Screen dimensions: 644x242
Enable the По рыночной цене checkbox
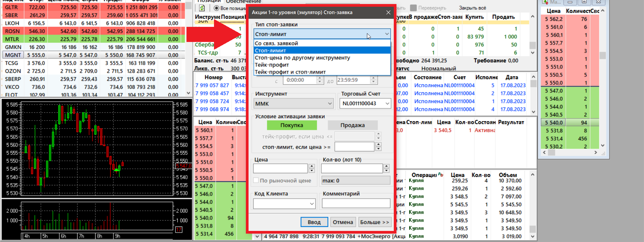pos(256,181)
